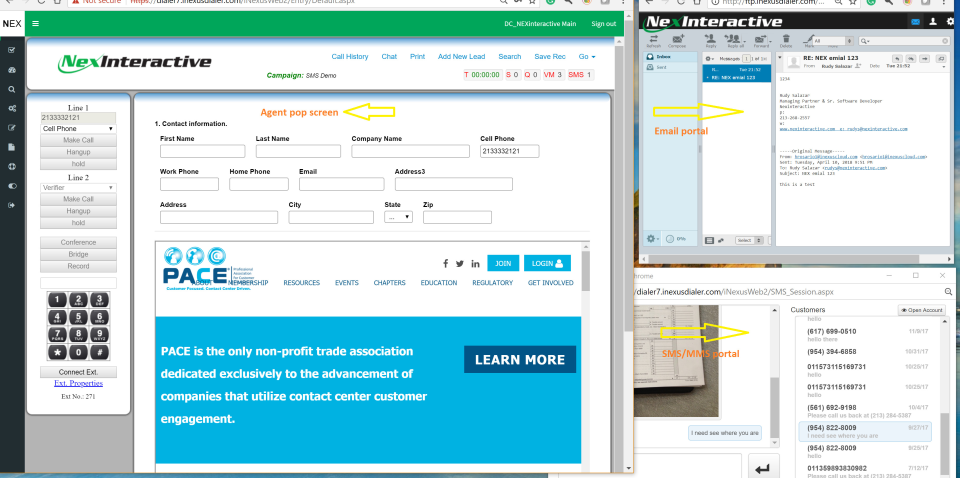The image size is (960, 478).
Task: Click the checklist icon in left sidebar
Action: point(12,50)
